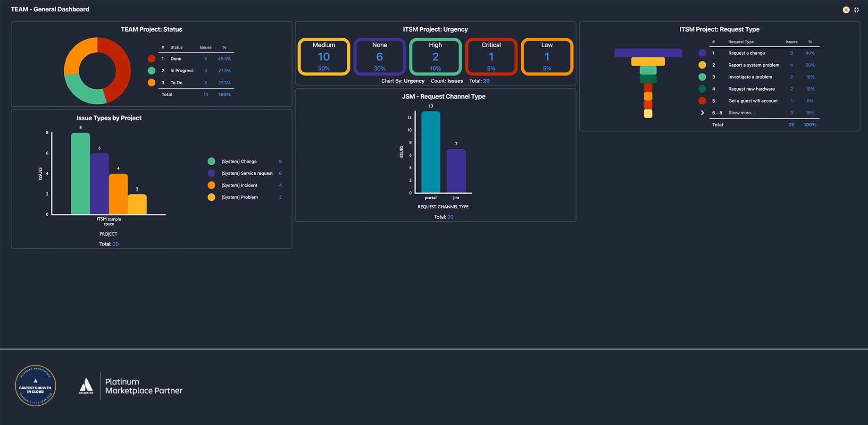Image resolution: width=868 pixels, height=425 pixels.
Task: Click the Show more… request type link
Action: coord(742,113)
